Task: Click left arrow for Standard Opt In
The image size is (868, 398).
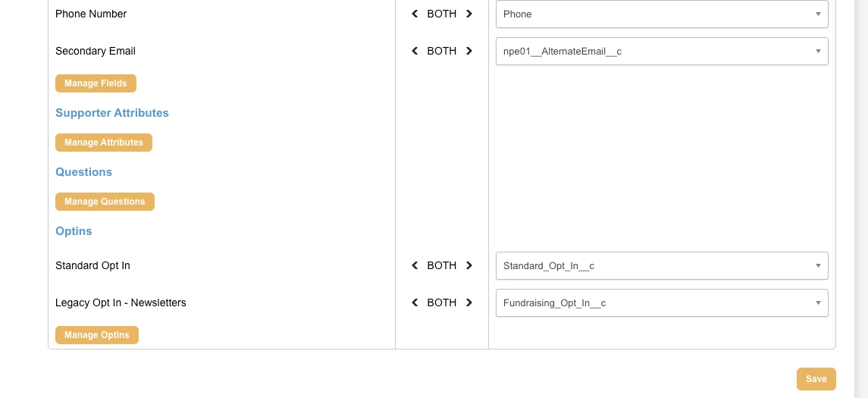Action: tap(415, 265)
